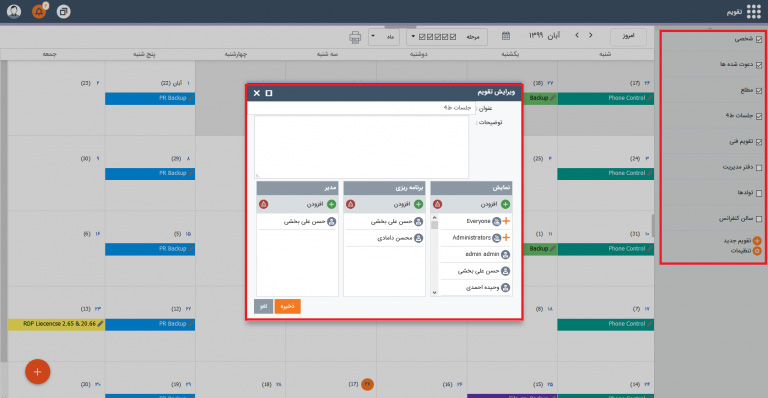Click the امروز today button
Viewport: 768px width, 398px height.
(628, 36)
